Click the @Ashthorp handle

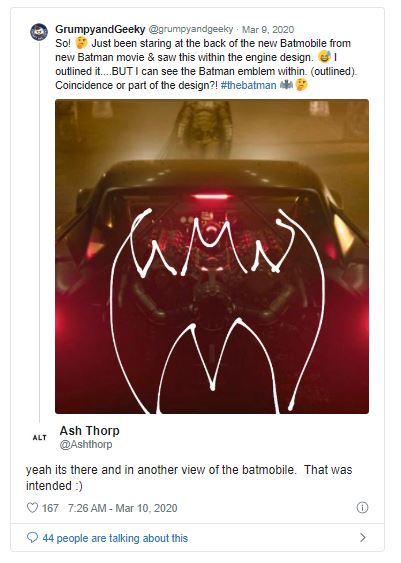(x=86, y=444)
